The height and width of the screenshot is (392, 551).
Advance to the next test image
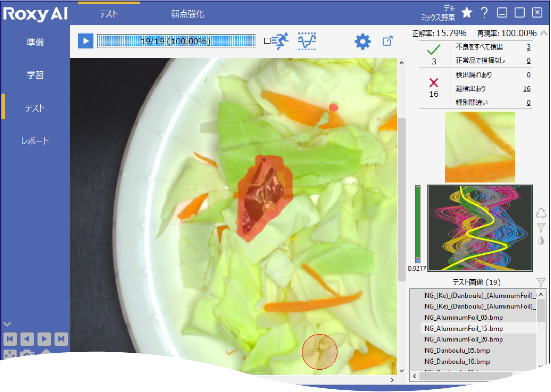44,339
